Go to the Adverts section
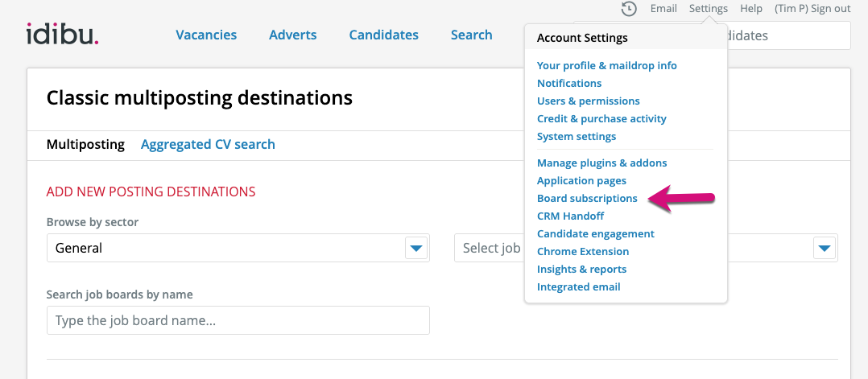Image resolution: width=868 pixels, height=379 pixels. point(293,35)
